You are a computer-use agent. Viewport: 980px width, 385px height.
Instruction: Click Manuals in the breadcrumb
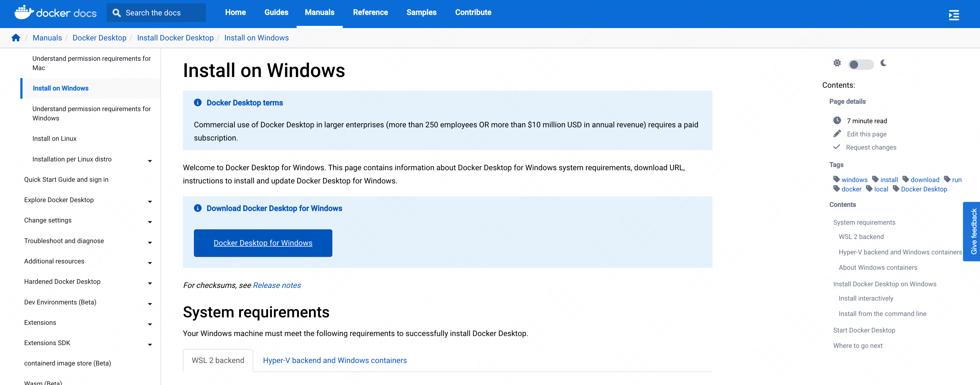tap(47, 38)
